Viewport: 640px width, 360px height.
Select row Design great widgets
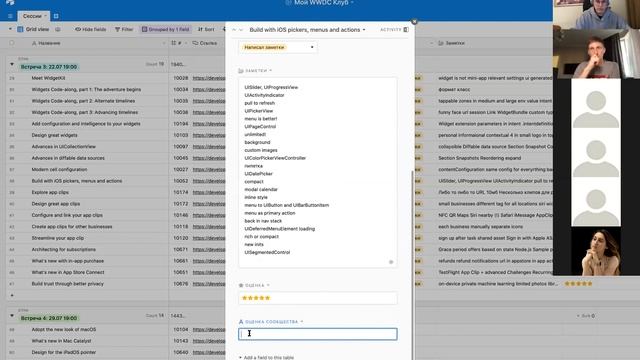tap(54, 135)
